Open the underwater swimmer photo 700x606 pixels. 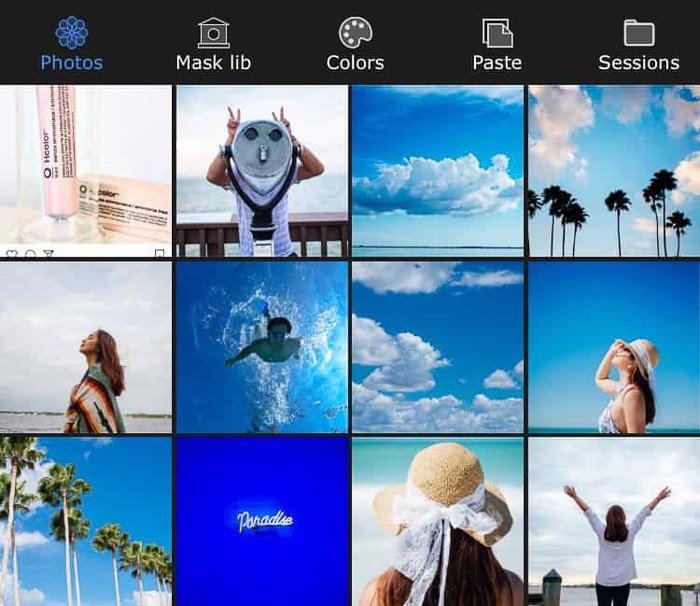coord(262,347)
